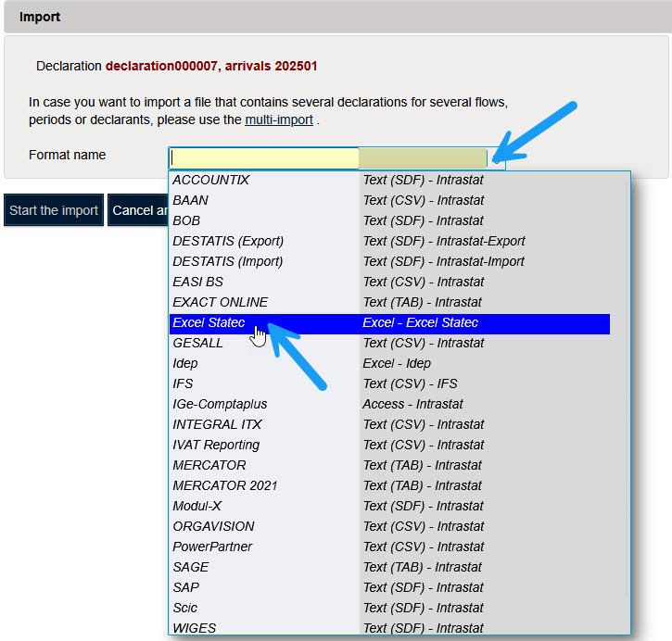Click the Cancel button
672x641 pixels.
[135, 210]
